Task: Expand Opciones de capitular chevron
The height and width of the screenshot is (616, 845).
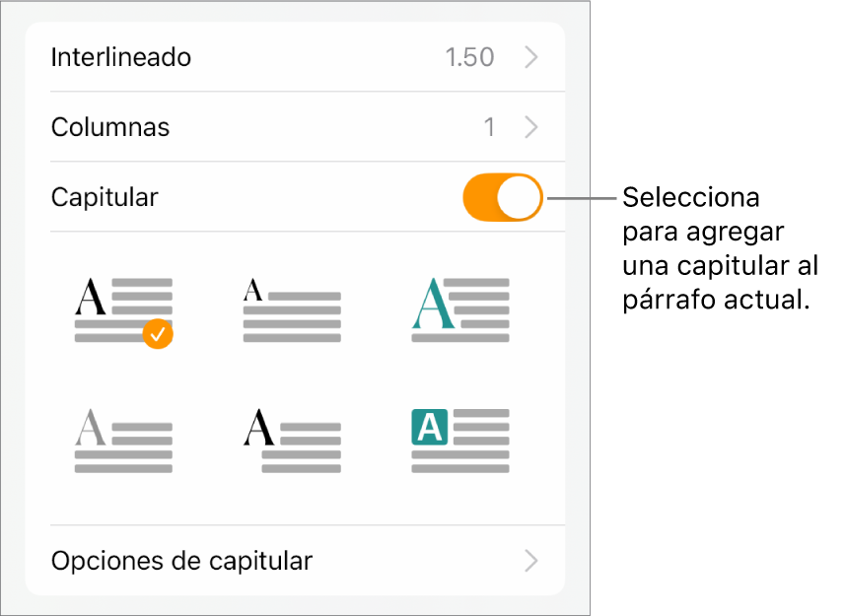Action: 531,562
